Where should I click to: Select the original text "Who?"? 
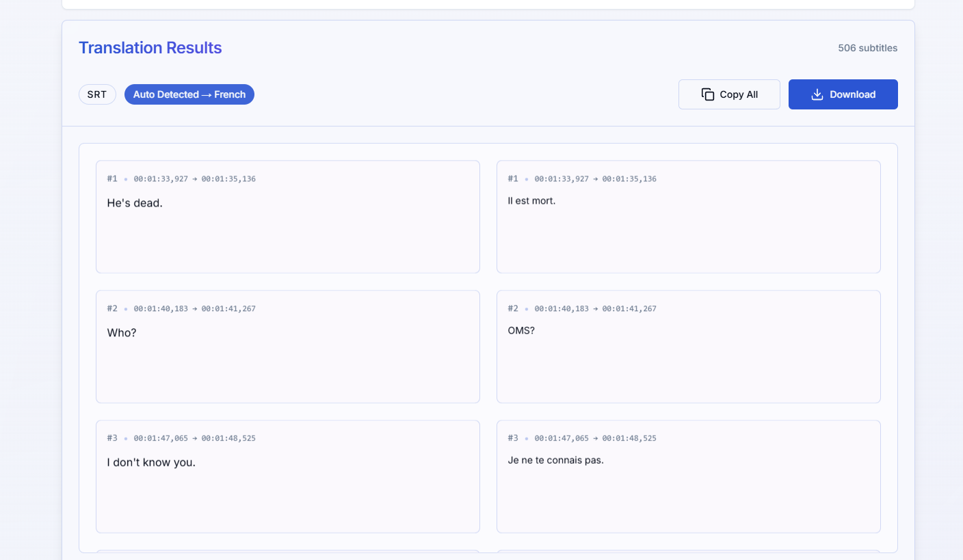coord(122,333)
